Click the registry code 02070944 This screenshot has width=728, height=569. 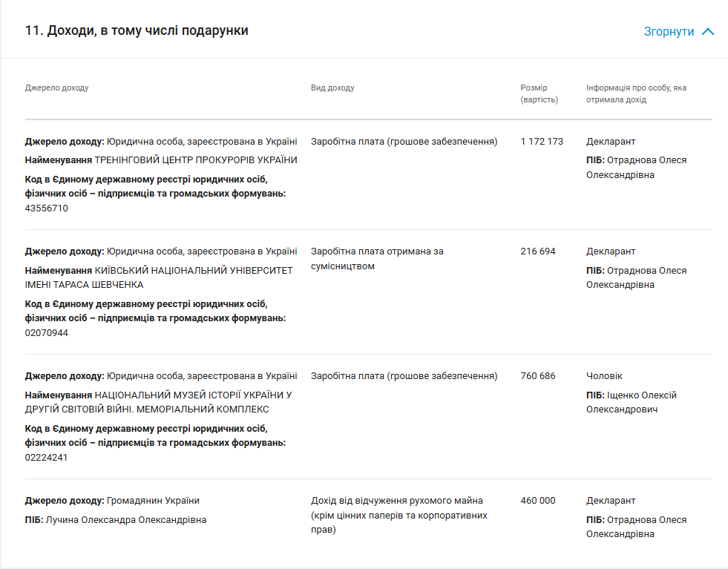46,333
